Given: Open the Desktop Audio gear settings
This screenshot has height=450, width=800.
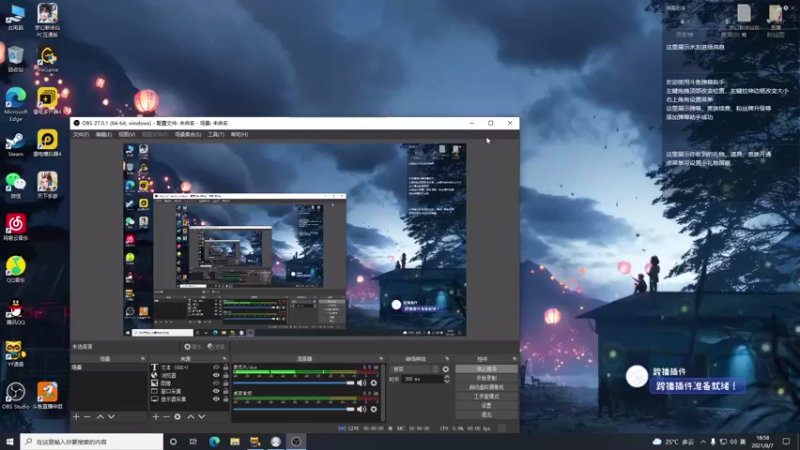Looking at the screenshot, I should (x=374, y=409).
